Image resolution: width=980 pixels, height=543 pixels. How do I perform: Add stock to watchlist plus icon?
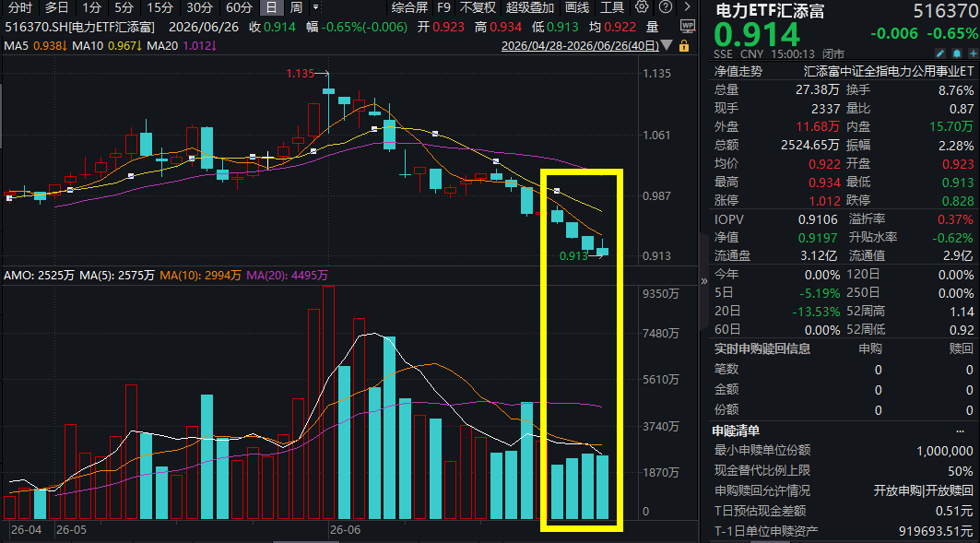[x=973, y=53]
